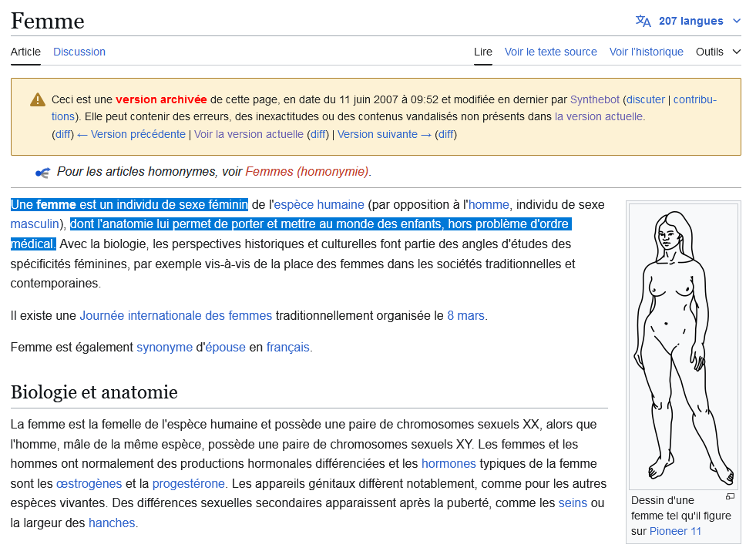Open Synthebot's contributions link
The height and width of the screenshot is (558, 756).
(x=695, y=100)
